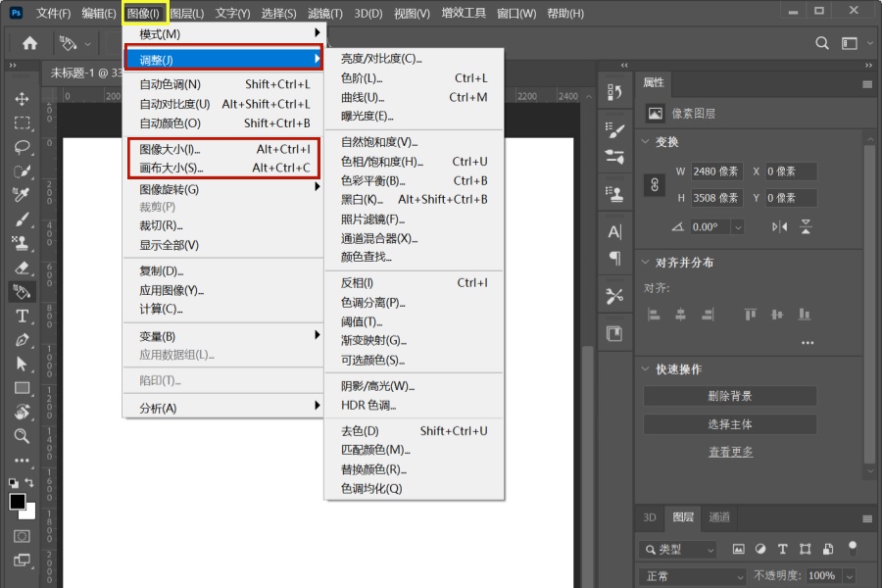The height and width of the screenshot is (588, 882).
Task: Select the Pen tool
Action: click(22, 340)
